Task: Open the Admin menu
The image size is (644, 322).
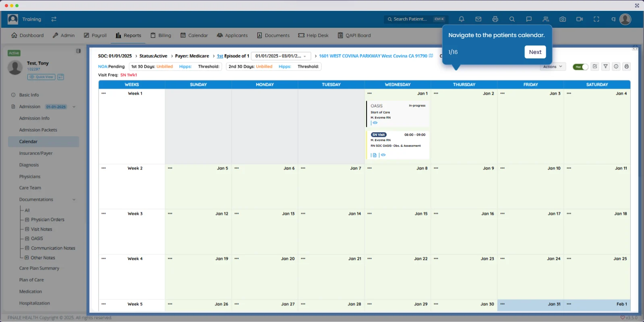Action: [64, 35]
